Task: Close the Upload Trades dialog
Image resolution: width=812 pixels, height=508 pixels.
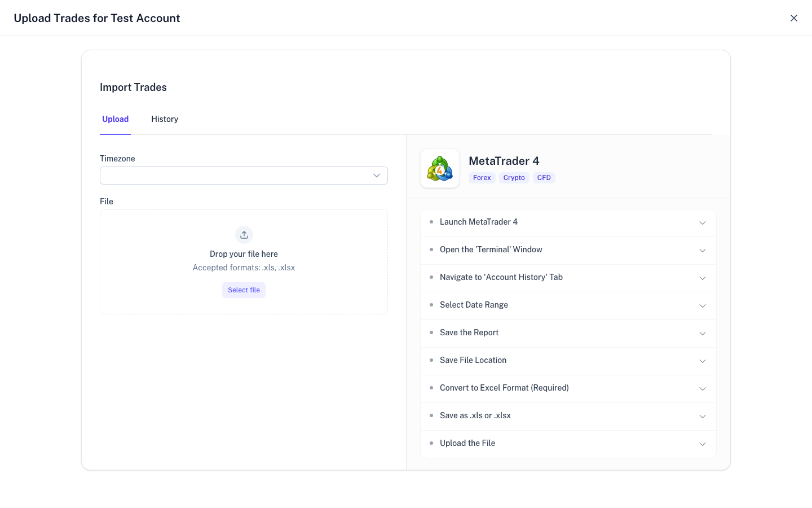Action: pyautogui.click(x=794, y=17)
